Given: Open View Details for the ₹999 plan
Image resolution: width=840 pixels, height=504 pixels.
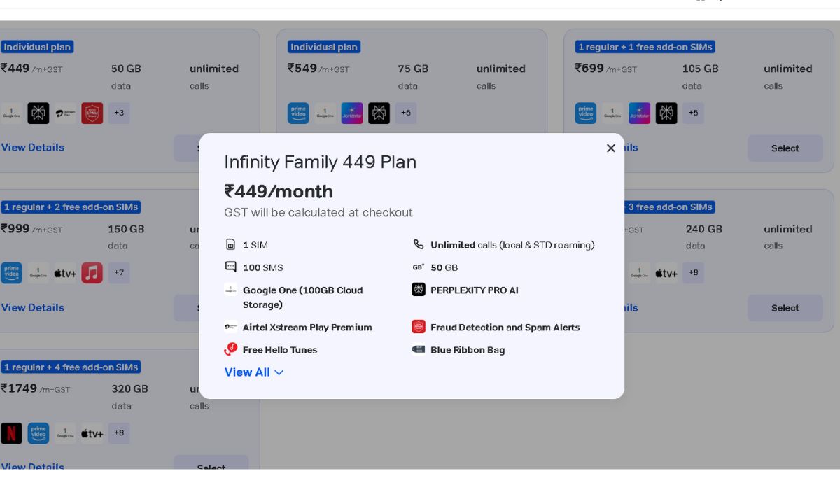Looking at the screenshot, I should tap(33, 308).
